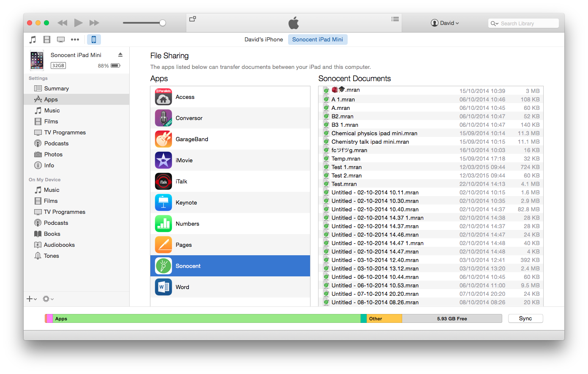
Task: Open the gear actions menu in sidebar
Action: [x=48, y=299]
